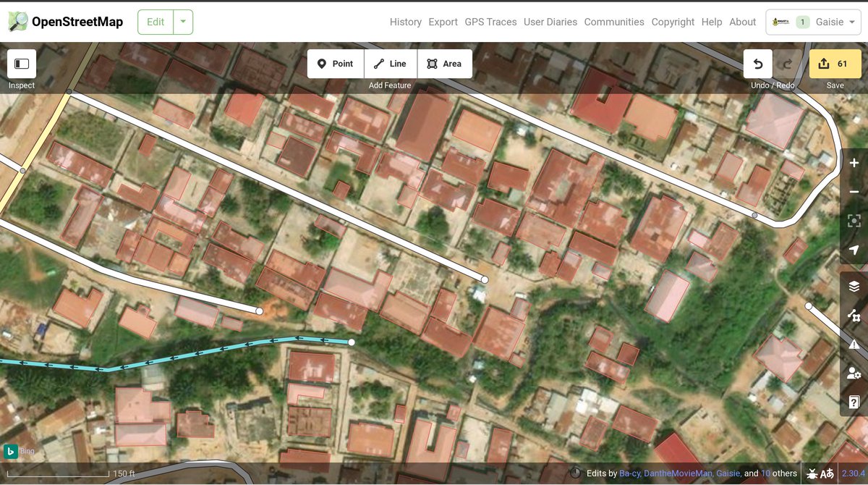
Task: Open the Gaisie account dropdown
Action: point(832,22)
